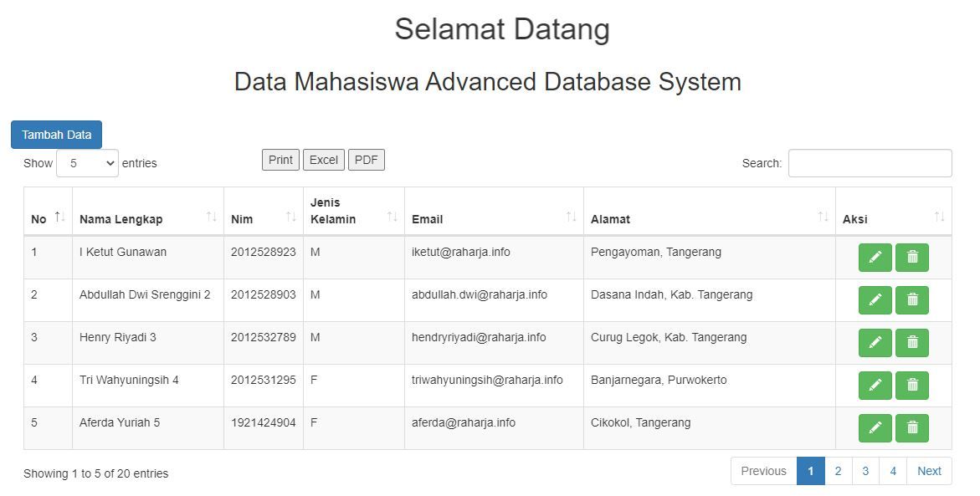
Task: Open the show entries count dropdown
Action: (87, 163)
